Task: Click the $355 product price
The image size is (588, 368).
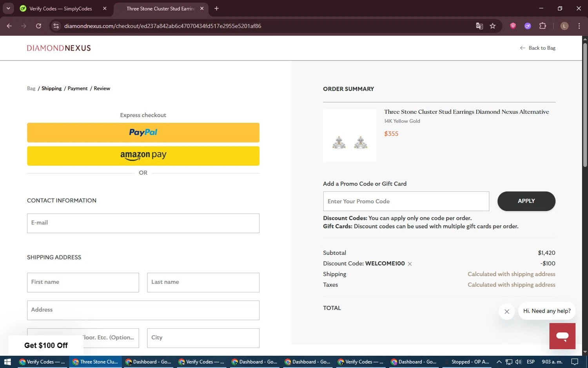Action: coord(391,134)
